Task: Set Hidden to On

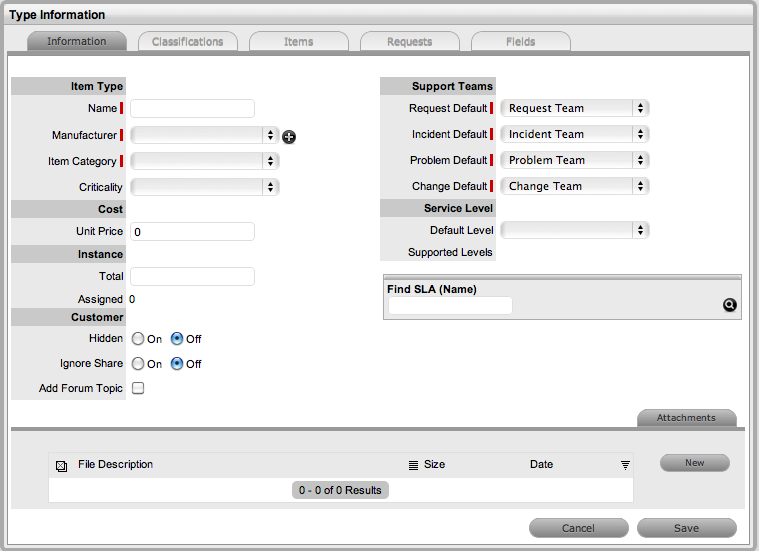Action: click(x=138, y=338)
